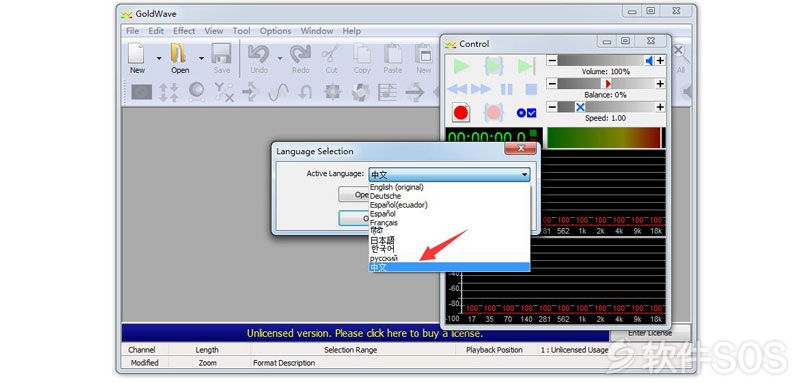Select plain Español in language list
800x383 pixels.
point(449,214)
